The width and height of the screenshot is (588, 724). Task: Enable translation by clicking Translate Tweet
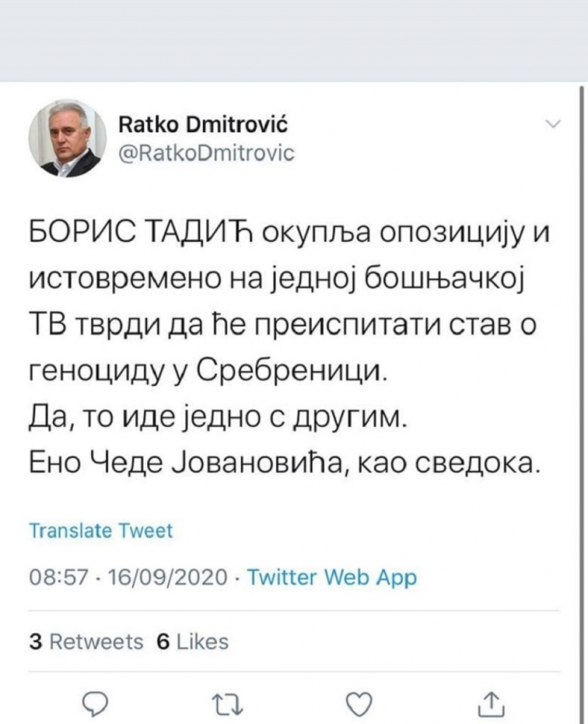(100, 530)
